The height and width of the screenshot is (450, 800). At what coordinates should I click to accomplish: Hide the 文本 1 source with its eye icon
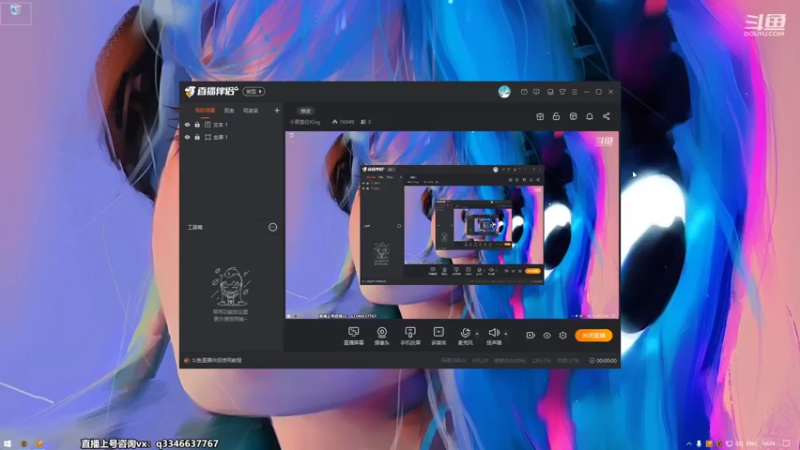[x=187, y=124]
